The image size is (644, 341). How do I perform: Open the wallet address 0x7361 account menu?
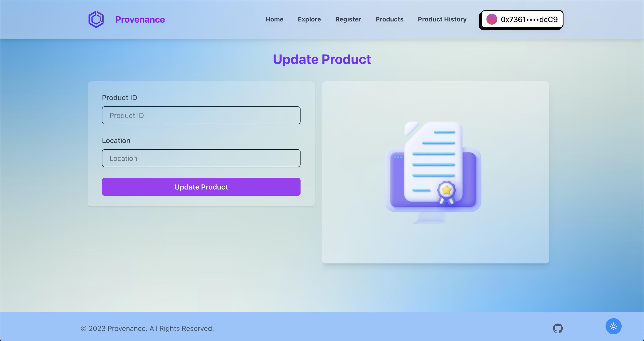tap(529, 19)
